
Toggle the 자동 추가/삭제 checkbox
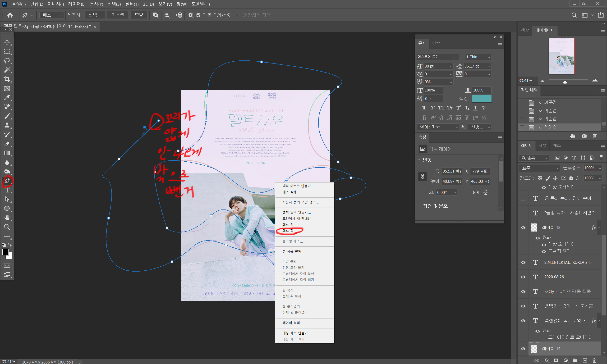[x=198, y=15]
